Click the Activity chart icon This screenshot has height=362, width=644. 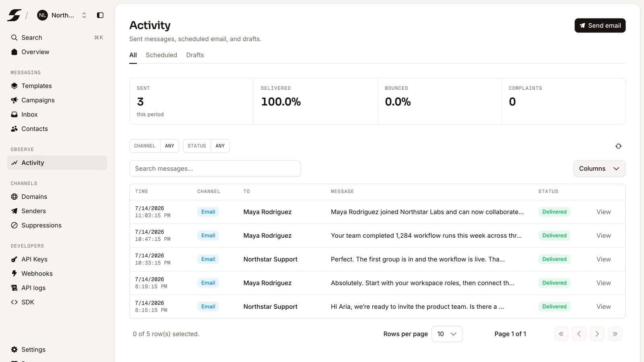14,162
